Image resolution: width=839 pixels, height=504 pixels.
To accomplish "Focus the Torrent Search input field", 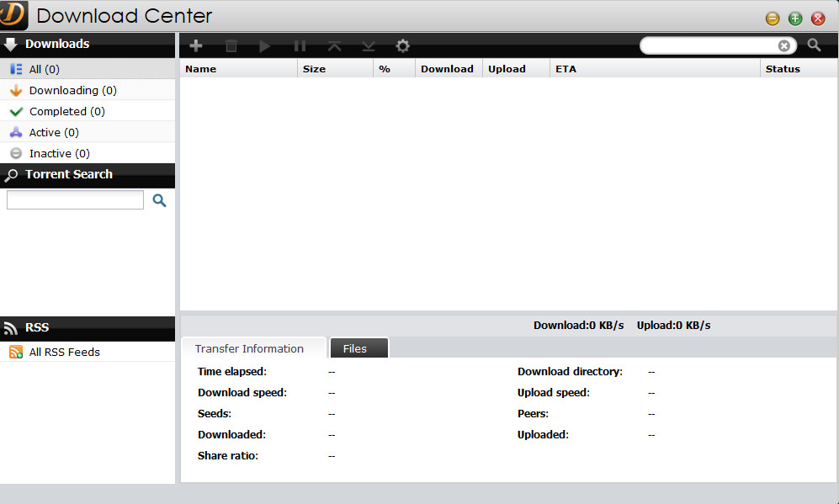I will pyautogui.click(x=75, y=200).
